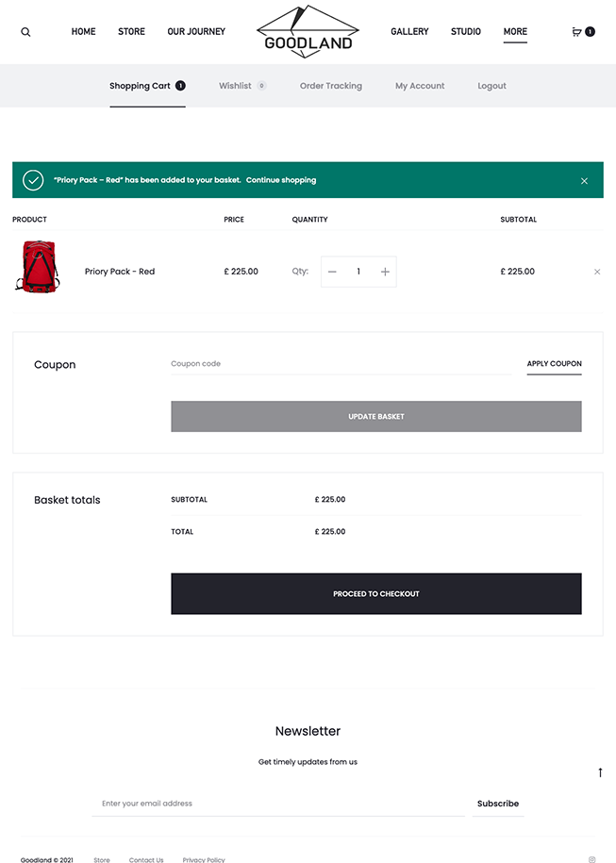Expand the More menu in navigation

[x=515, y=32]
